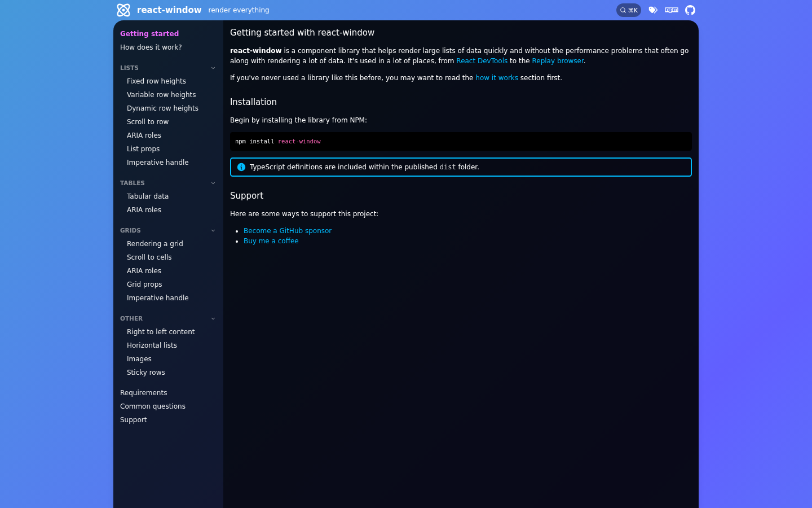The height and width of the screenshot is (508, 812).
Task: Open ARIA roles under Grids
Action: point(144,271)
